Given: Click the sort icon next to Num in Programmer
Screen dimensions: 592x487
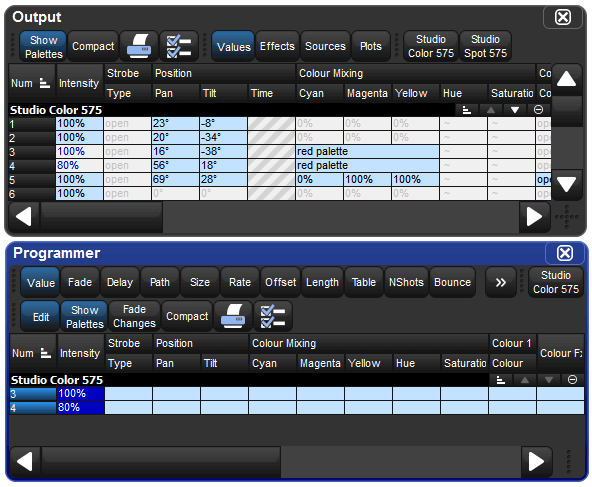Looking at the screenshot, I should click(46, 353).
